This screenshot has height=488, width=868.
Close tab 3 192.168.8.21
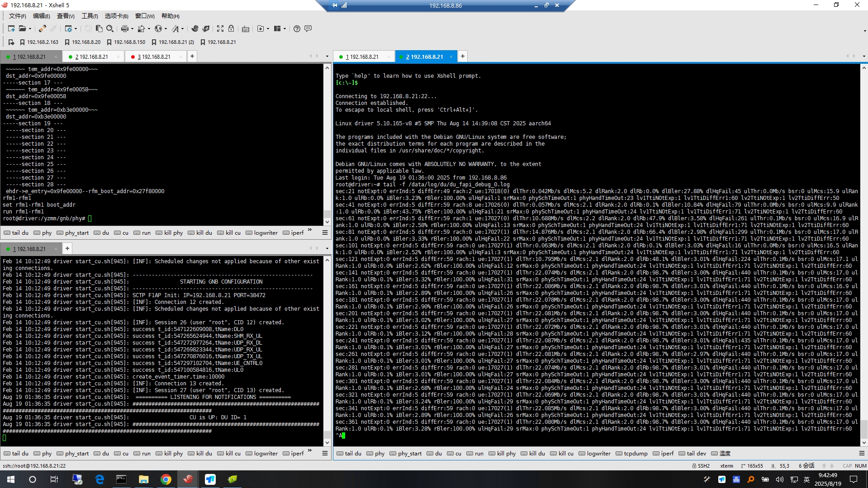pos(180,57)
